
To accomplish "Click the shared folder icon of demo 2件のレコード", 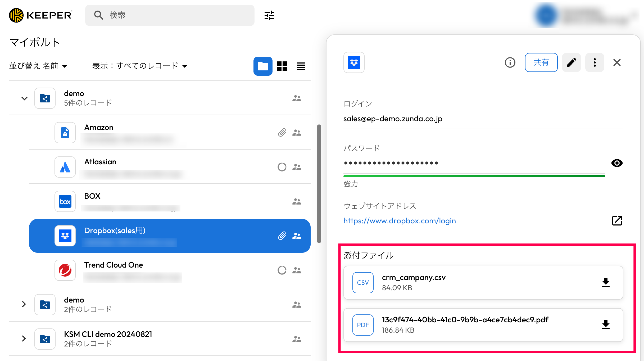I will pyautogui.click(x=45, y=305).
